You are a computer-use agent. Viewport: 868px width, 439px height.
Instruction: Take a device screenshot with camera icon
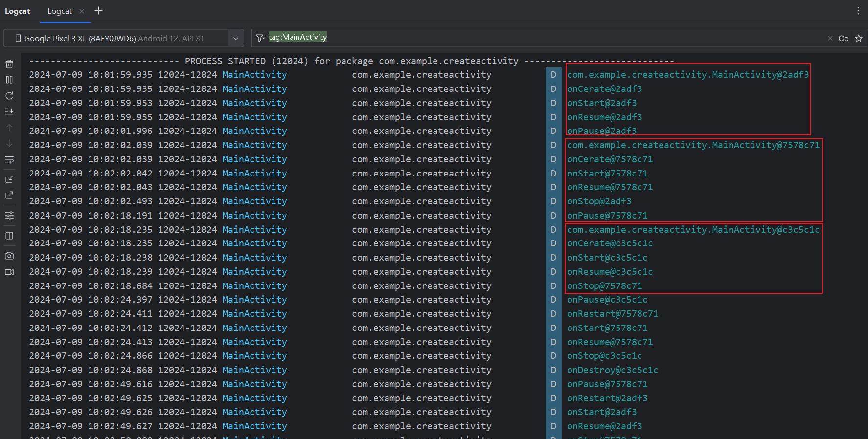coord(9,256)
